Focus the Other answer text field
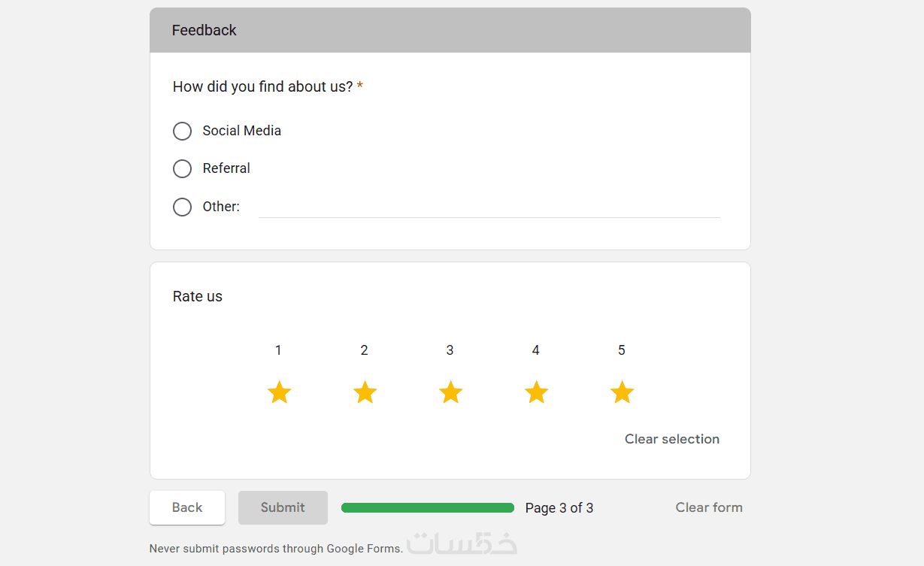Screen dimensions: 924x566 489,207
